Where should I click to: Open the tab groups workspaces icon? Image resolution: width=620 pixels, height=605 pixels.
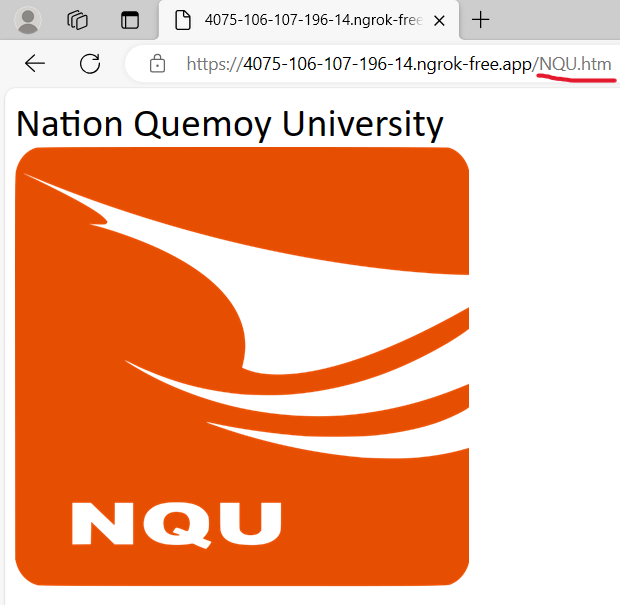pyautogui.click(x=78, y=20)
